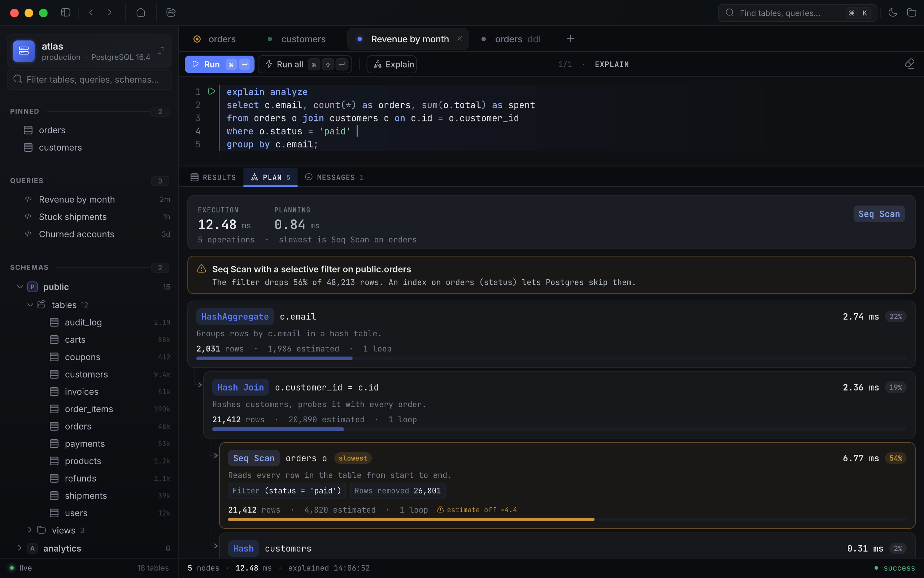This screenshot has height=578, width=924.
Task: Click estimate off ×4.4 warning
Action: pyautogui.click(x=477, y=510)
